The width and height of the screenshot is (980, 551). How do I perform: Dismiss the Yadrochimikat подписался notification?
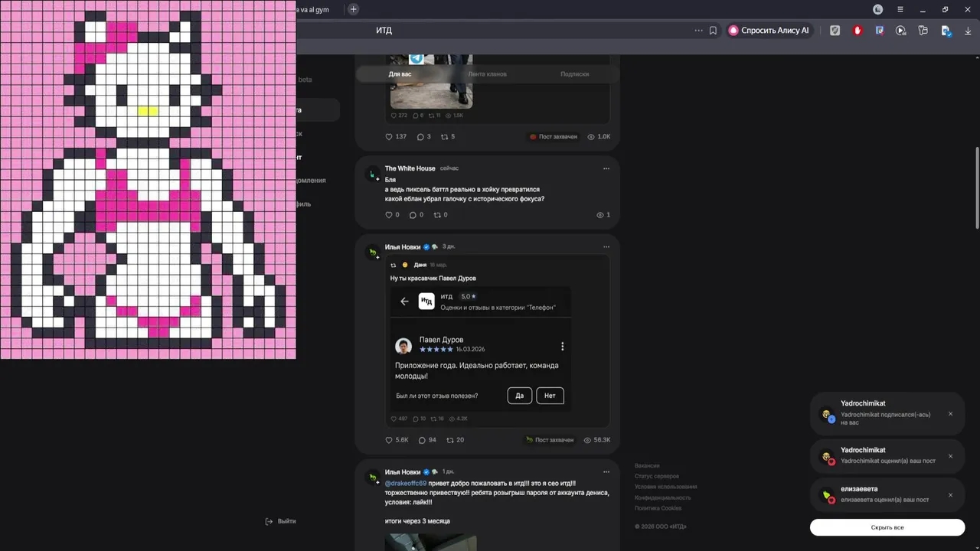[x=951, y=414]
